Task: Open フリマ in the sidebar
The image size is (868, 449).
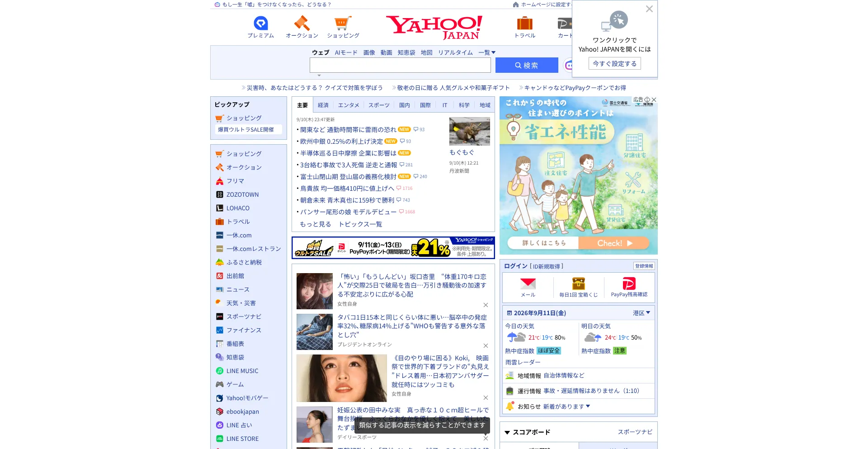Action: pos(235,181)
